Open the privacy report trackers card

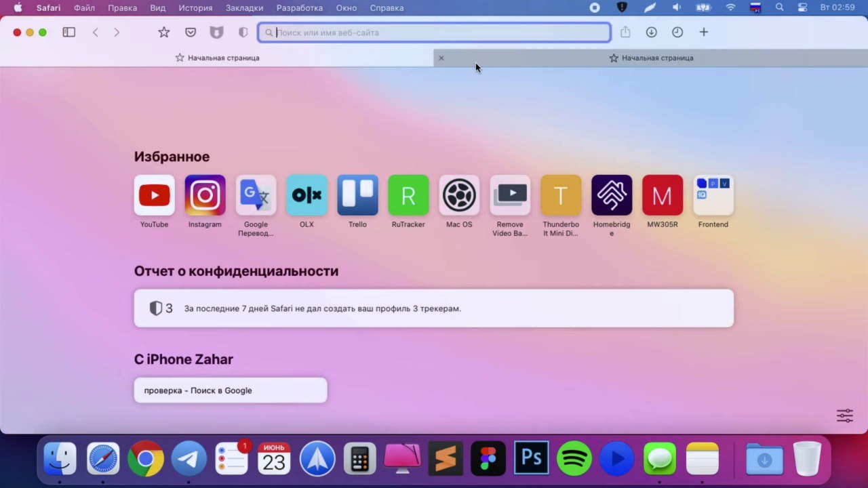pos(434,308)
